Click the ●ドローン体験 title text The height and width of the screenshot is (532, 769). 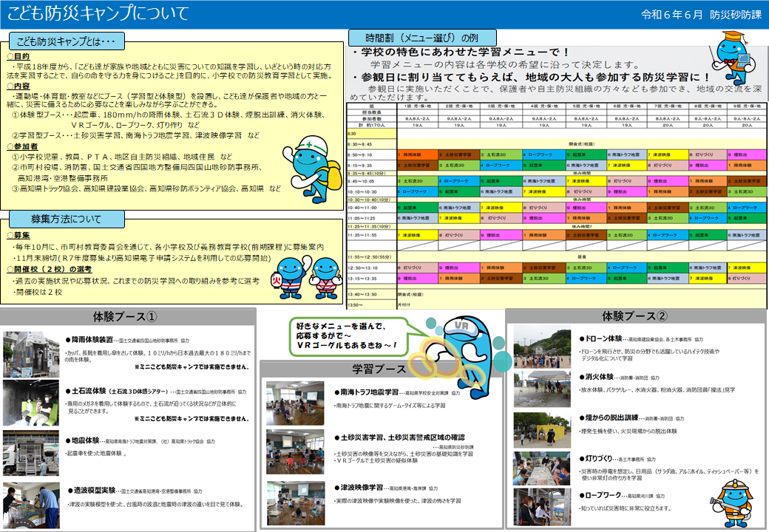click(x=600, y=338)
